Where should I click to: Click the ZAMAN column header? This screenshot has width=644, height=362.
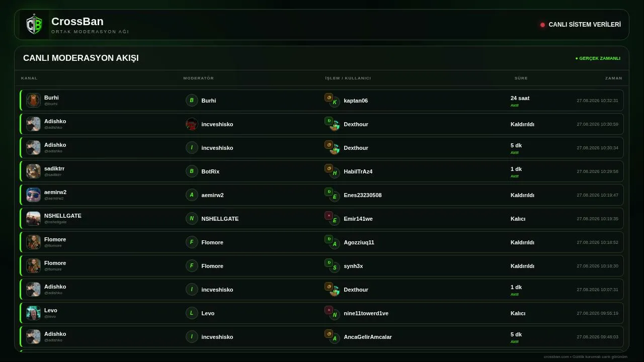(614, 78)
